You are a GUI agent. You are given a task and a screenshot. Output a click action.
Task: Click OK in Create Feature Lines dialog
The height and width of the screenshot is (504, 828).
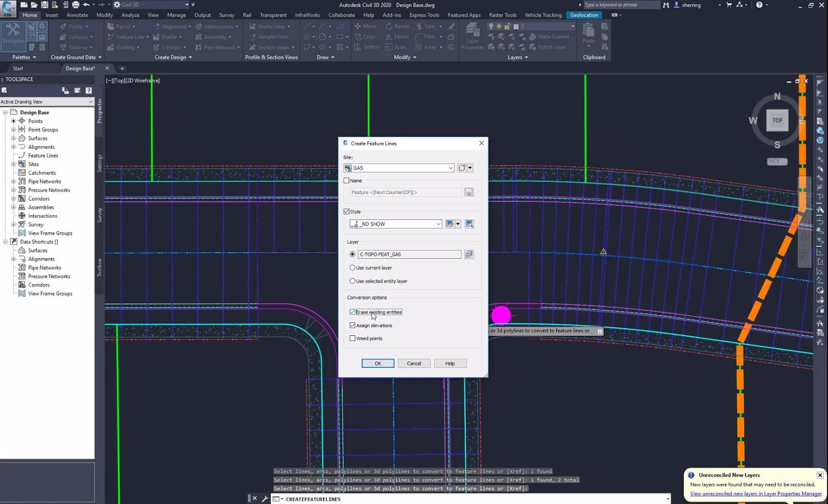tap(377, 363)
